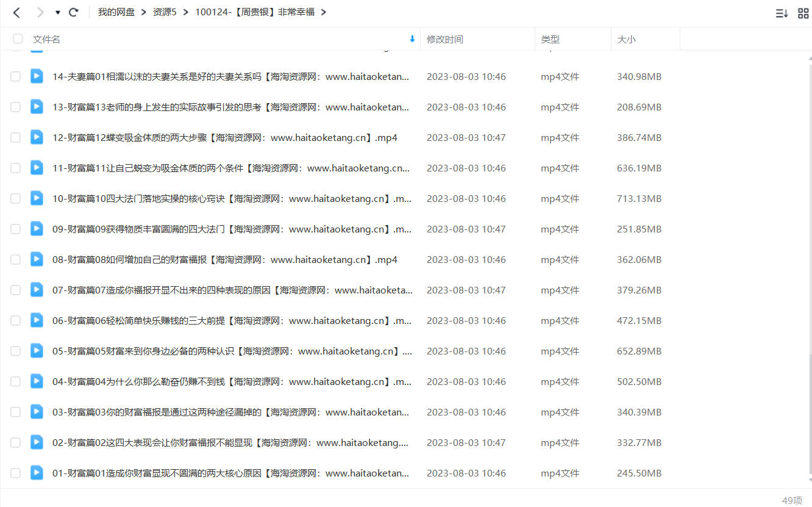Click video icon of 04-财富篇04 file
812x507 pixels.
37,381
